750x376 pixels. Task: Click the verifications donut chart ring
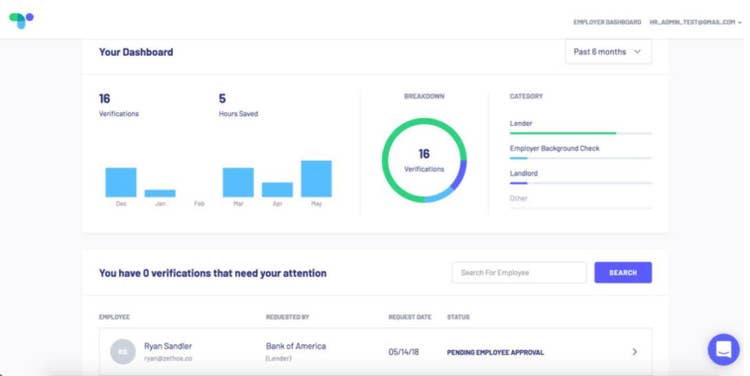click(x=424, y=160)
